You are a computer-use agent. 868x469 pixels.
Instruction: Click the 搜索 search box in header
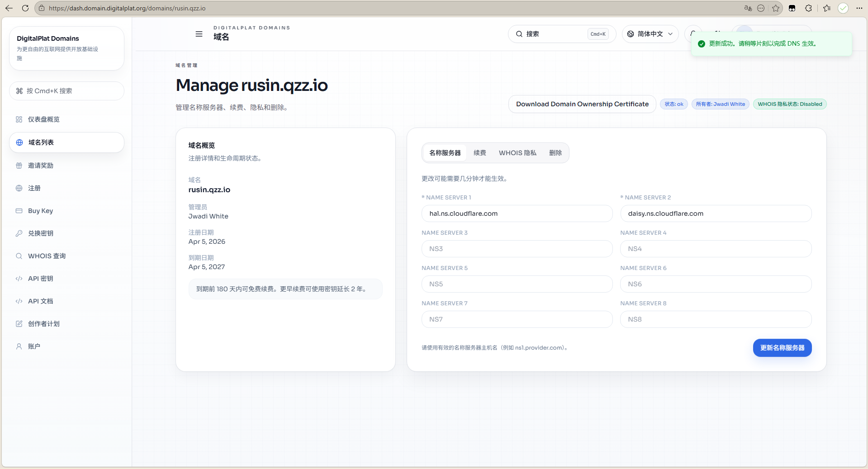pyautogui.click(x=554, y=34)
